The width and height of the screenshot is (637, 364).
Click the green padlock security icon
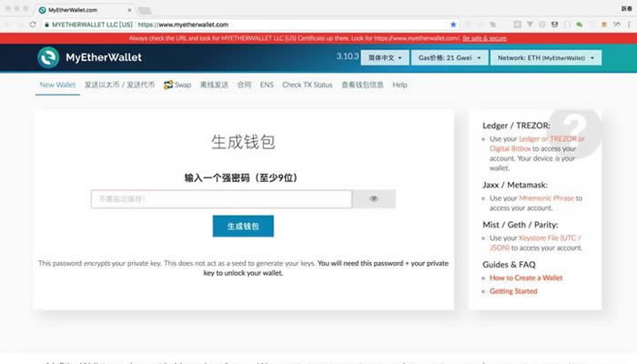click(x=46, y=25)
